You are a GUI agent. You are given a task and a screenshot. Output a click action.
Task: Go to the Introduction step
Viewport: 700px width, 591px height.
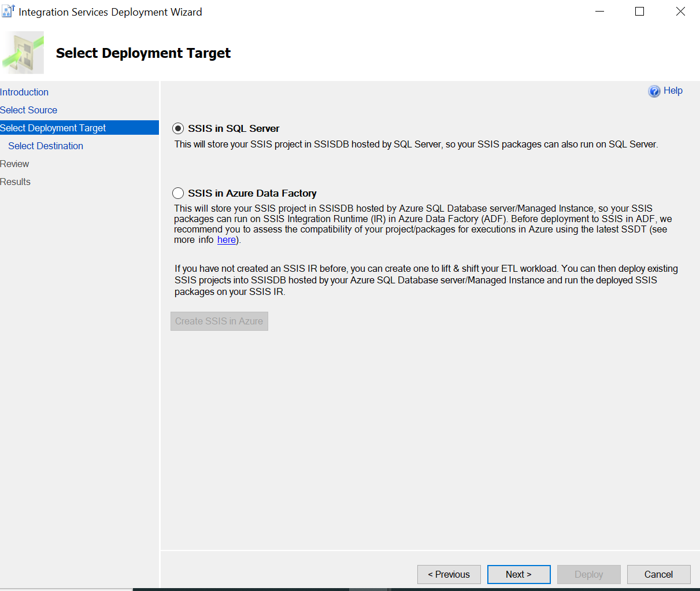pos(24,92)
